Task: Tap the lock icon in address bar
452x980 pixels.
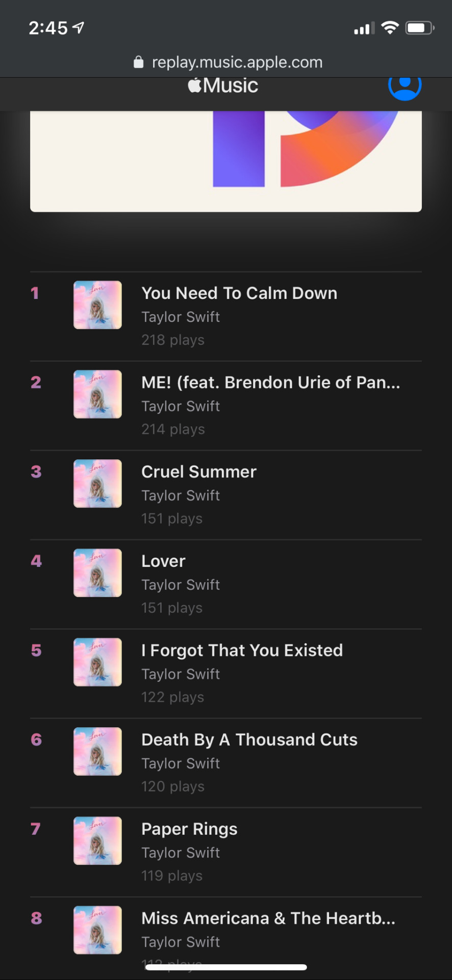Action: [x=138, y=62]
